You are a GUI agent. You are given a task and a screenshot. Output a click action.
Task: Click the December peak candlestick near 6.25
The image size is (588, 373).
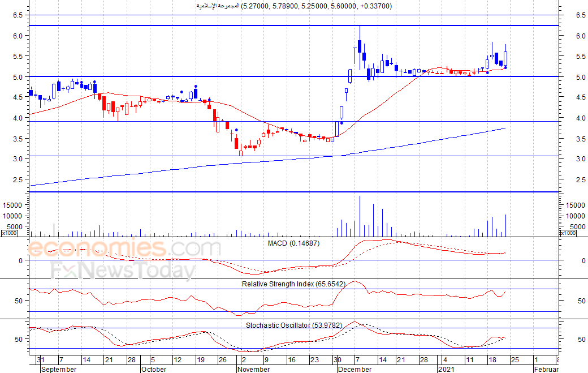[x=360, y=45]
